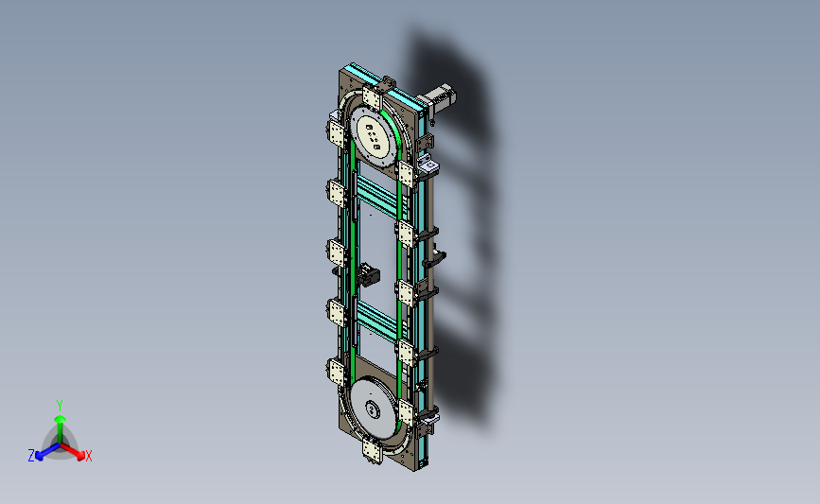Click the red X axis of the triad

73,452
